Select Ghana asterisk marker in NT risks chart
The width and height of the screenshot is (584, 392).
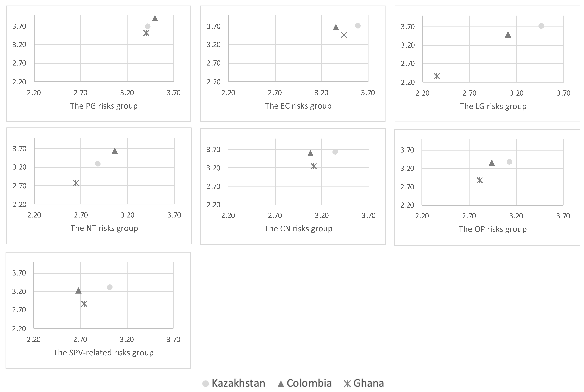pos(76,183)
